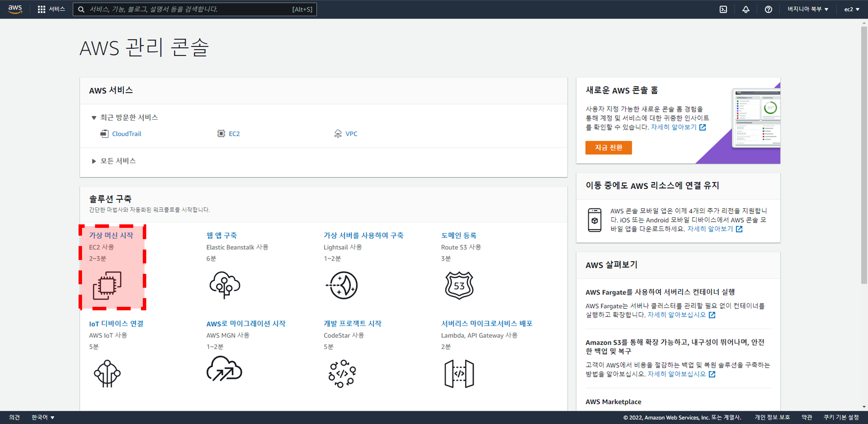Open the 서비스 menu in top bar
The width and height of the screenshot is (868, 424).
tap(52, 9)
